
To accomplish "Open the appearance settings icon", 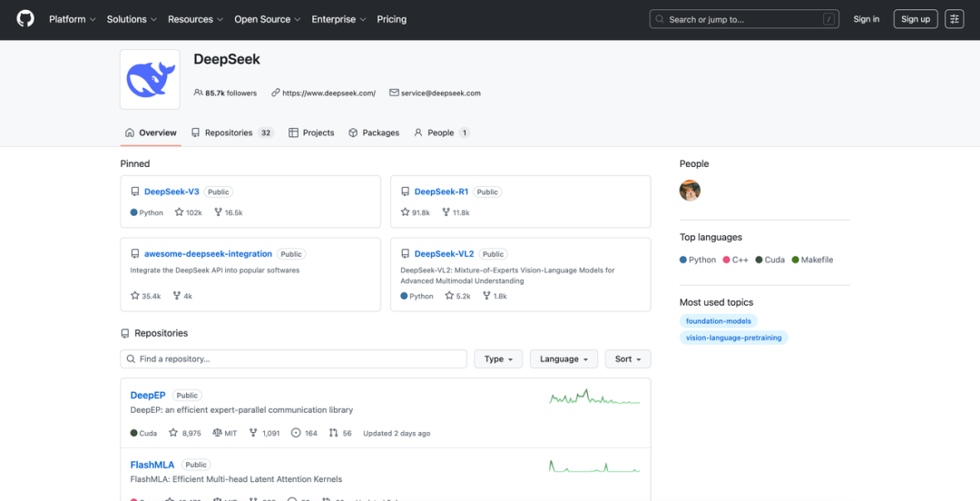I will [954, 19].
